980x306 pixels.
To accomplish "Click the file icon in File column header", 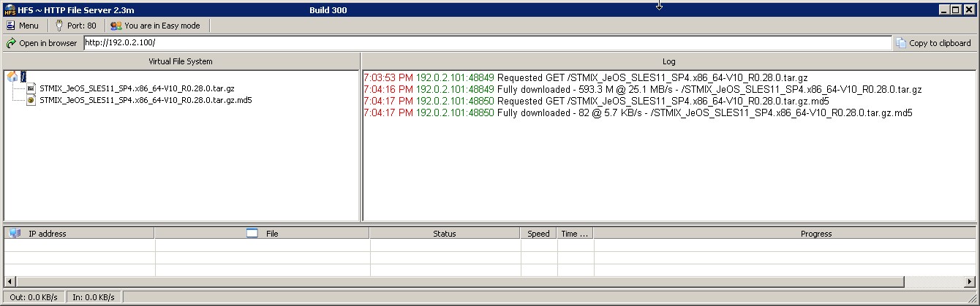I will point(252,234).
